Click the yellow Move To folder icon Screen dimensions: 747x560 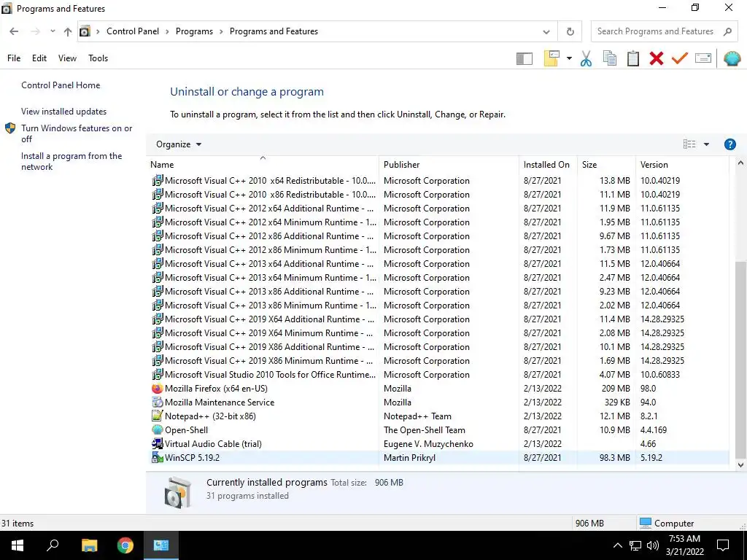pyautogui.click(x=551, y=58)
